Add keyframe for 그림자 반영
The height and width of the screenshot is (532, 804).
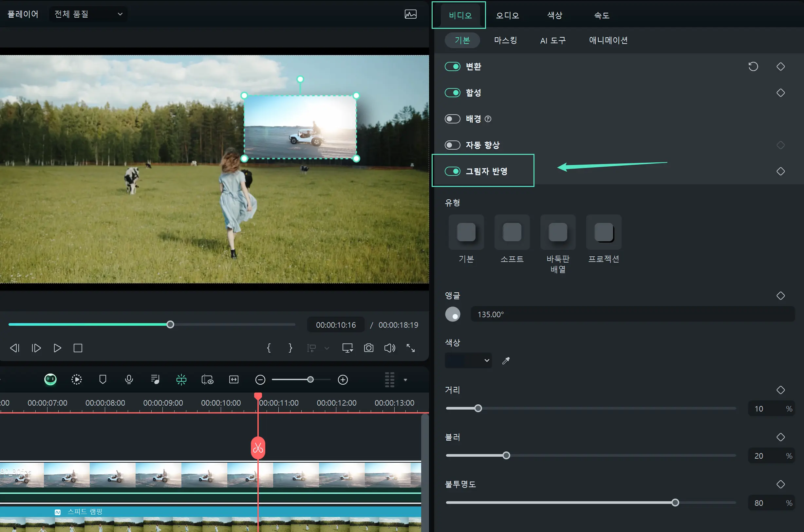pyautogui.click(x=780, y=171)
